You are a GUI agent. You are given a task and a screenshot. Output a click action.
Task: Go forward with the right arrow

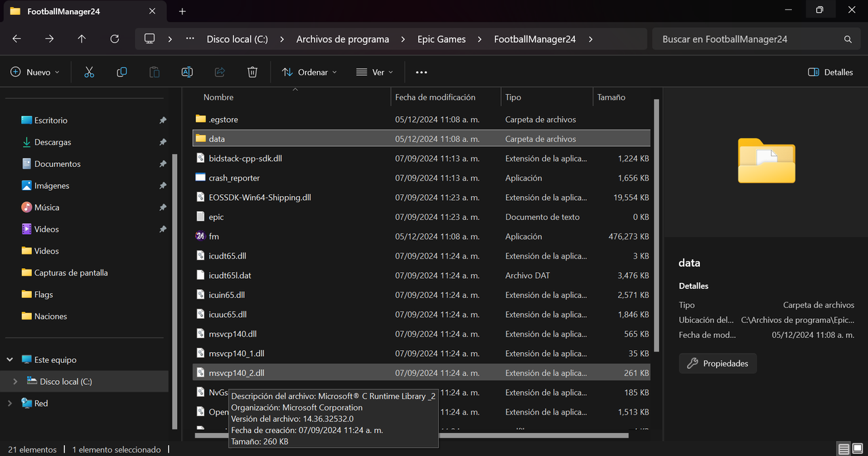click(x=50, y=39)
